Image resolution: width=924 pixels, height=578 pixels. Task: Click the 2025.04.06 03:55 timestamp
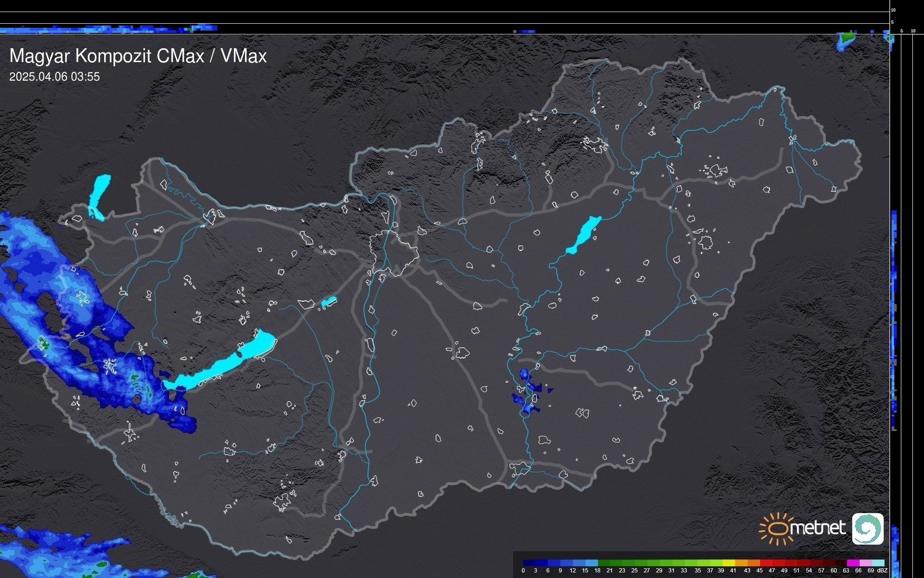[x=54, y=77]
